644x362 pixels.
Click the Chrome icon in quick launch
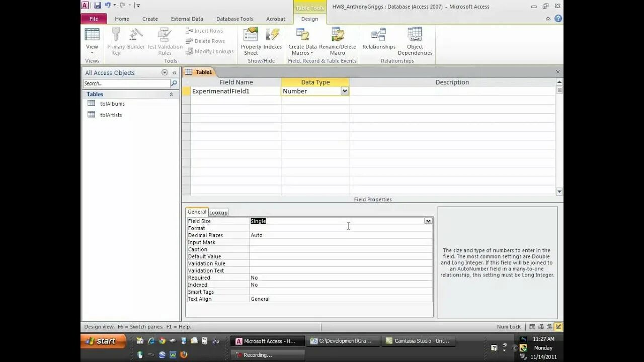pyautogui.click(x=162, y=341)
